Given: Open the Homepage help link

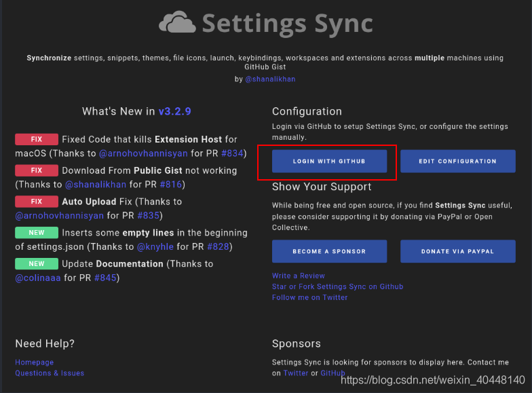Looking at the screenshot, I should [x=34, y=362].
